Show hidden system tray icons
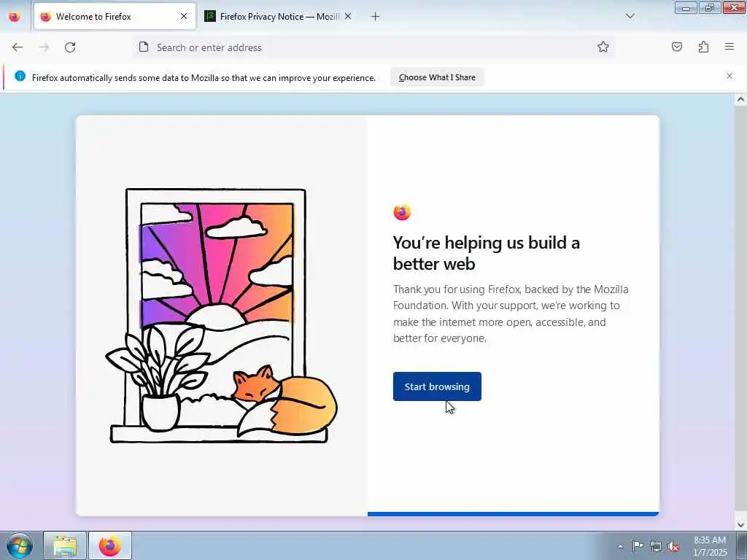This screenshot has height=560, width=747. [620, 546]
